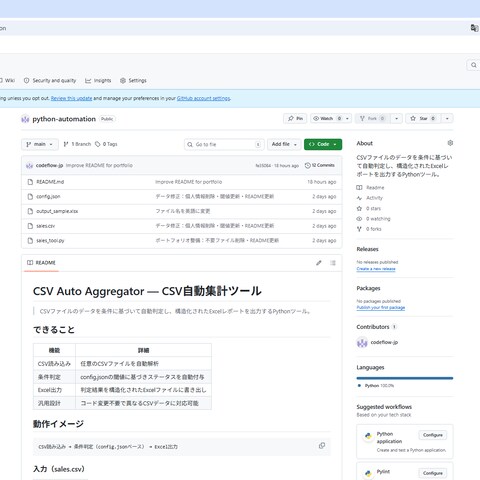View the 1 Branch link
480x480 pixels.
coord(77,144)
